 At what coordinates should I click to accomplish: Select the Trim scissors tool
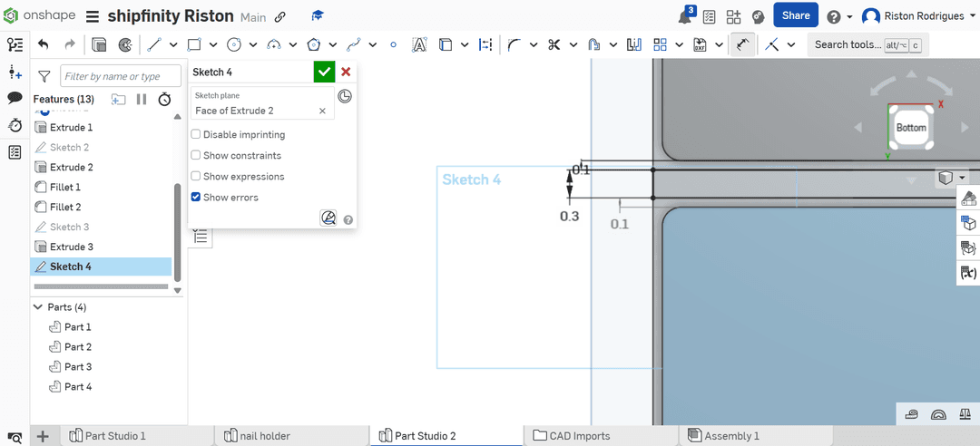554,44
